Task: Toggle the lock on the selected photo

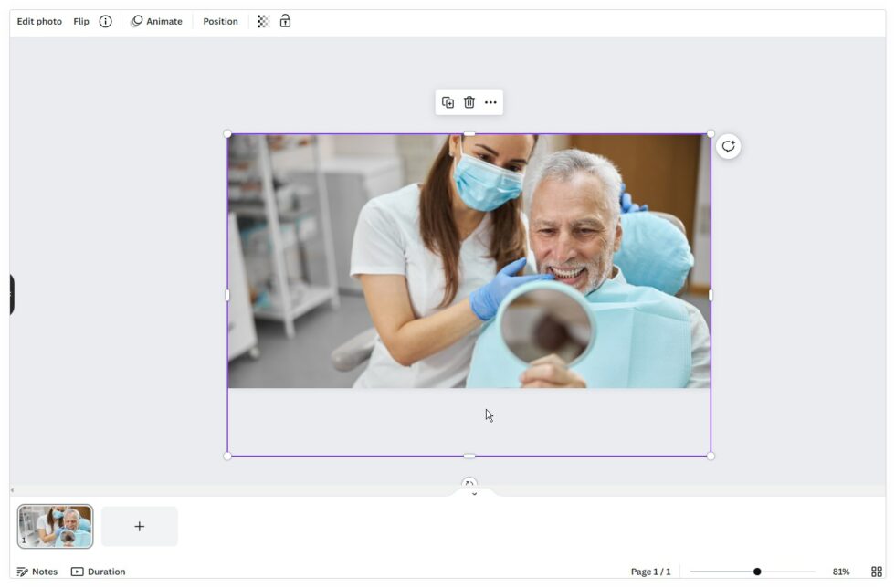Action: click(x=285, y=21)
